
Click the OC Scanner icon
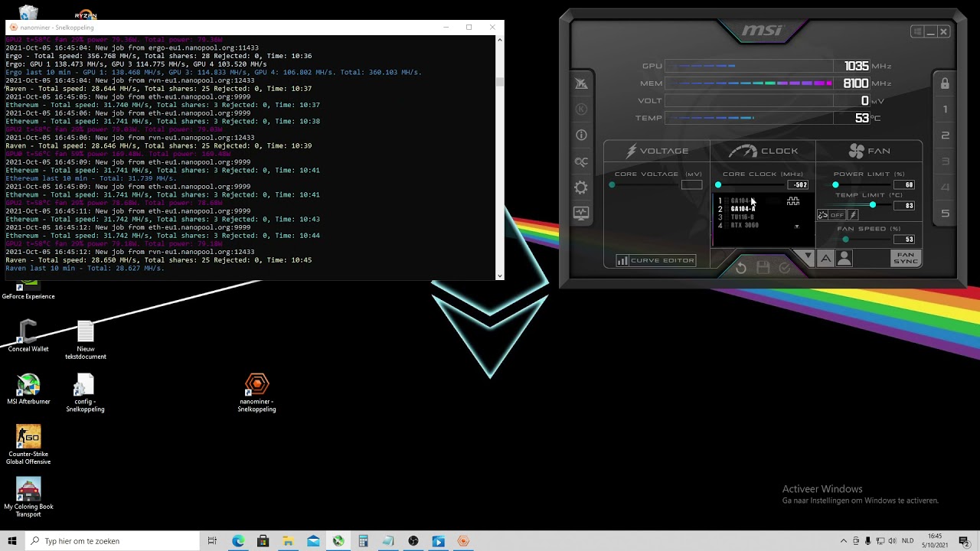coord(581,161)
